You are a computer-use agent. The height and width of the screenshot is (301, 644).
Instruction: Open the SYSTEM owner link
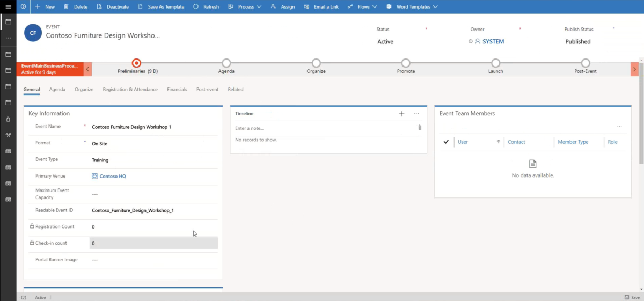493,41
